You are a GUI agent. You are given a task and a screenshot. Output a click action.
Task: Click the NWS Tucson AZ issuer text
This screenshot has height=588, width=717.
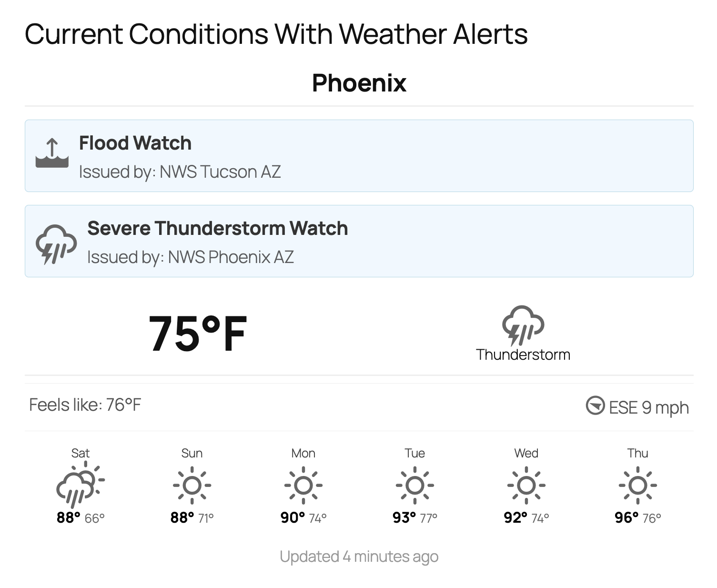[180, 172]
